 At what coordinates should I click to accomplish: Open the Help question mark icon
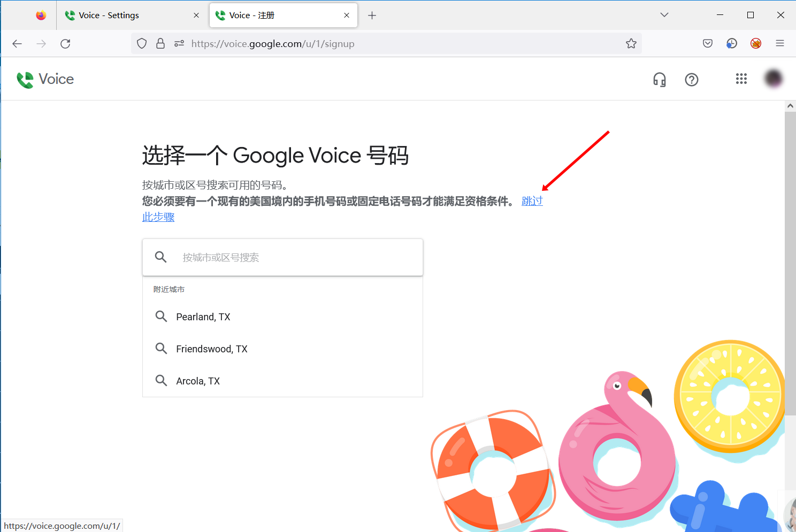692,80
